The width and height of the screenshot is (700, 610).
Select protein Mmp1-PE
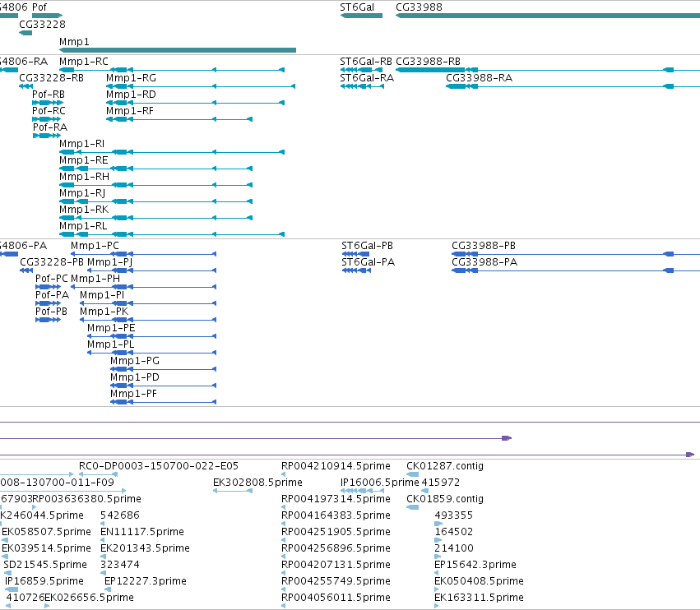click(111, 328)
